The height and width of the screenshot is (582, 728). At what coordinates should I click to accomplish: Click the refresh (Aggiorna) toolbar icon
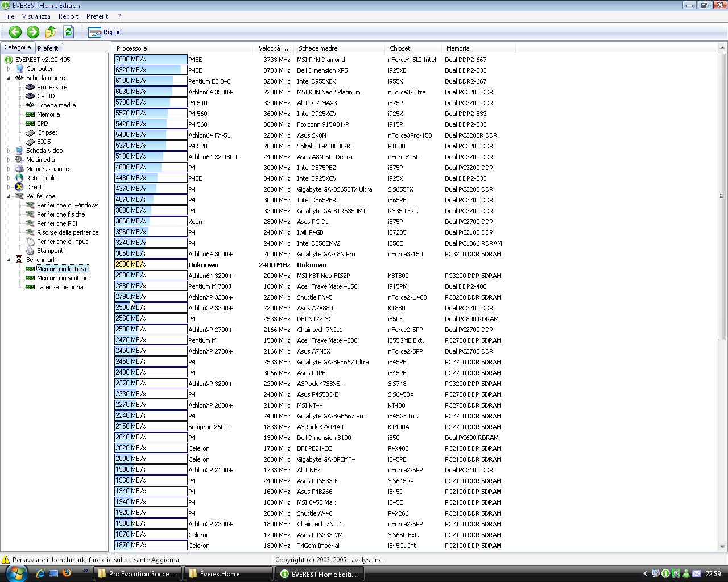(x=69, y=32)
